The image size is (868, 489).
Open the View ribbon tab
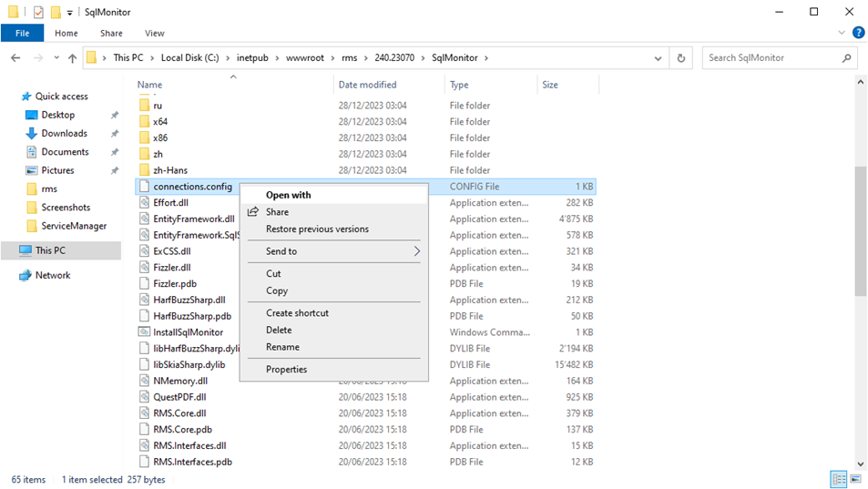point(155,33)
